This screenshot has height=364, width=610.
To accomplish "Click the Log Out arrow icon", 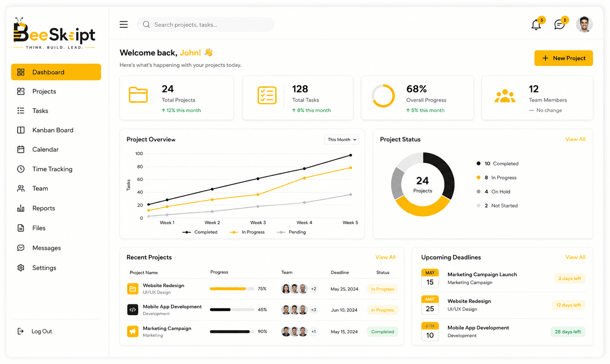I will (21, 331).
